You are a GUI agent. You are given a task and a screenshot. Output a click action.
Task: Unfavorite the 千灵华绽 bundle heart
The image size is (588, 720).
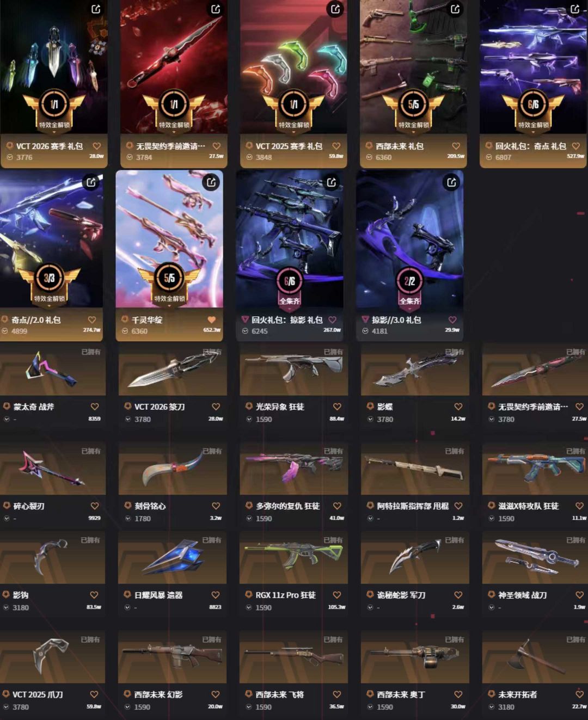212,319
